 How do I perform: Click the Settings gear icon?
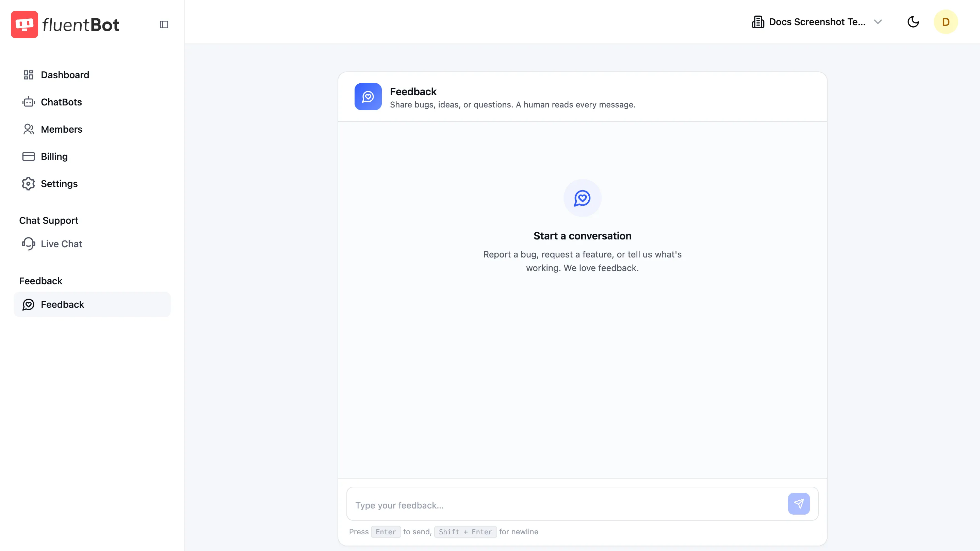(29, 184)
